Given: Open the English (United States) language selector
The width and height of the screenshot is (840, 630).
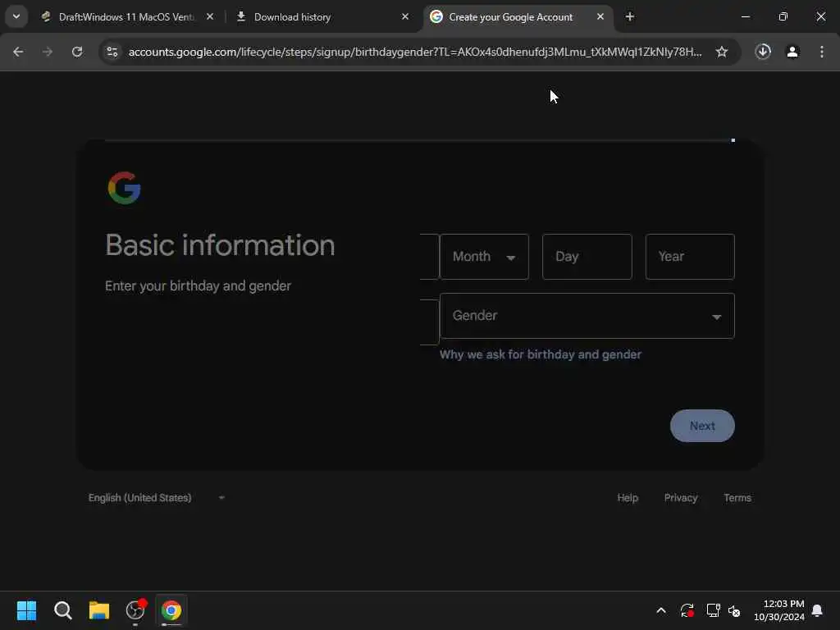Looking at the screenshot, I should (157, 498).
